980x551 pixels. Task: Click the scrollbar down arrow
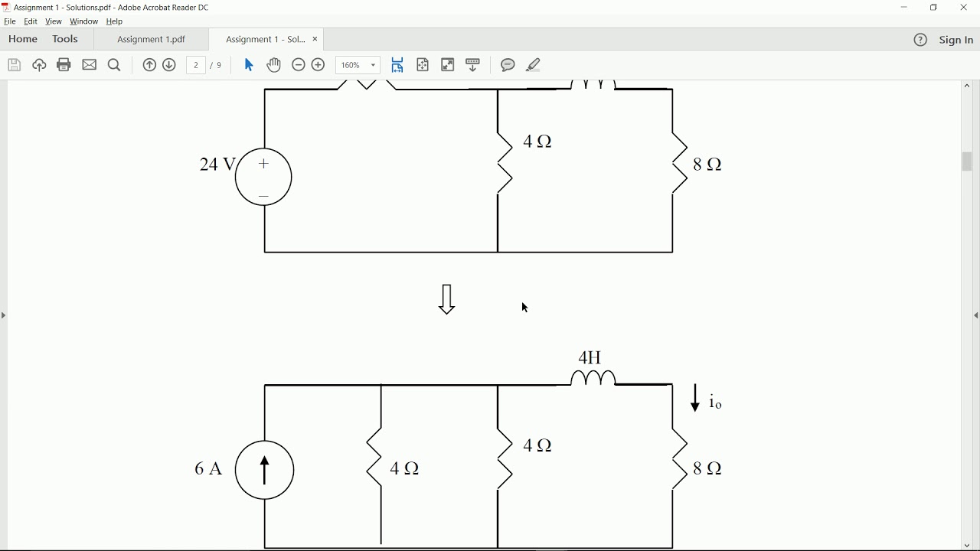click(968, 546)
